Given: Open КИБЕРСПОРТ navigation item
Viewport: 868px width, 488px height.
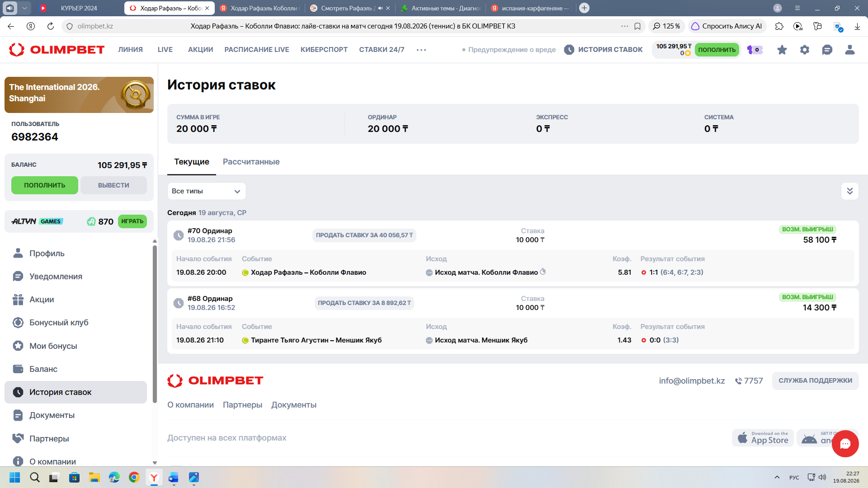Looking at the screenshot, I should (324, 50).
